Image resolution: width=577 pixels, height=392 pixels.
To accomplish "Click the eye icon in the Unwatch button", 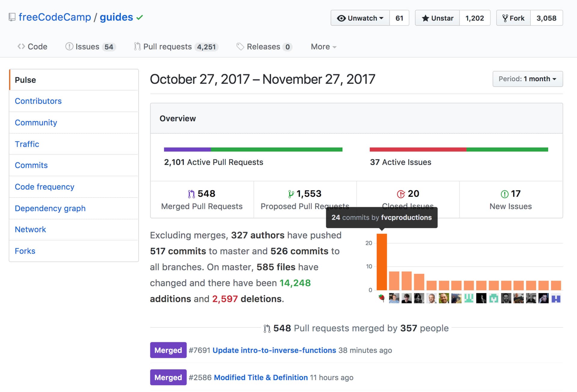I will pyautogui.click(x=341, y=18).
